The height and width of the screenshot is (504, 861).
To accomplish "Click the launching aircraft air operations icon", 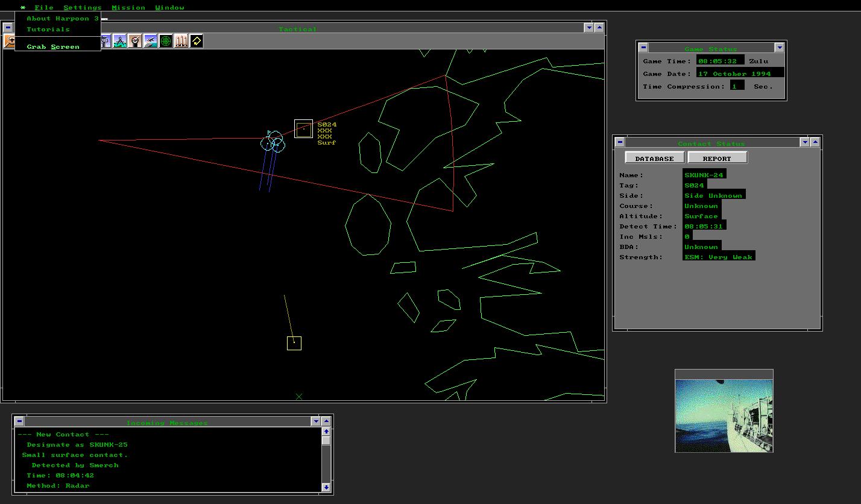I will coord(151,41).
